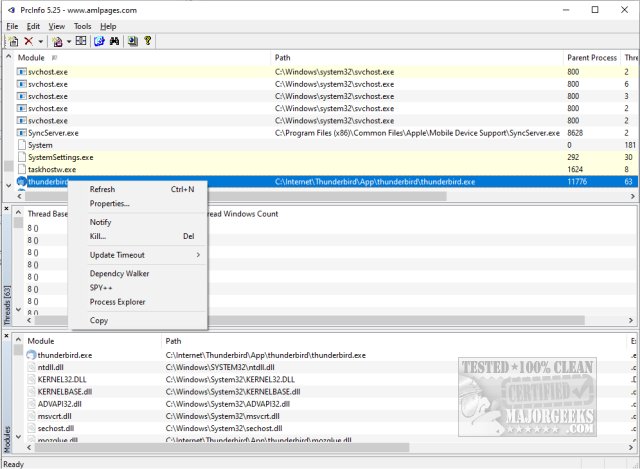Select the SystemSettings.exe process row
640x469 pixels.
[60, 157]
